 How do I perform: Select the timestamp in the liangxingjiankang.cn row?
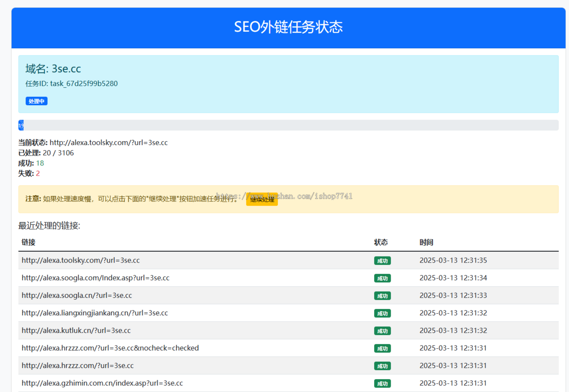[453, 313]
